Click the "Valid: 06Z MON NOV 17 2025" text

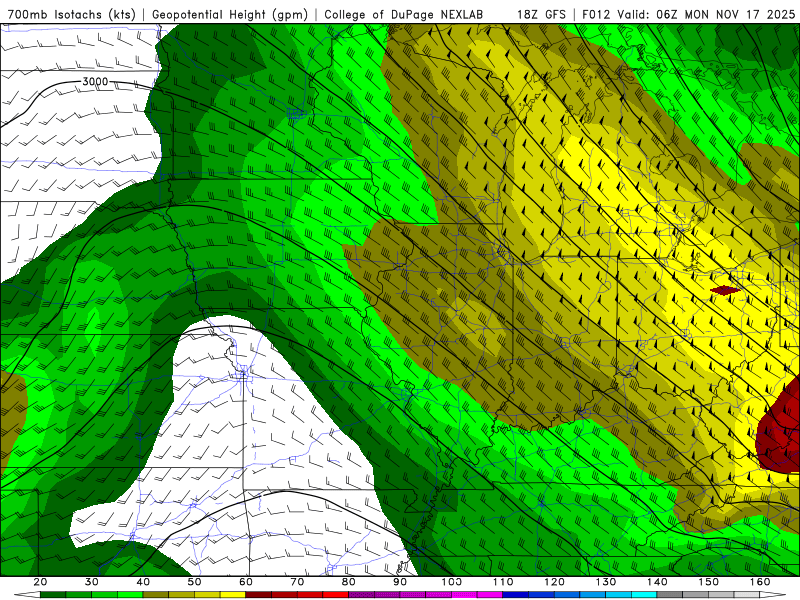[706, 15]
